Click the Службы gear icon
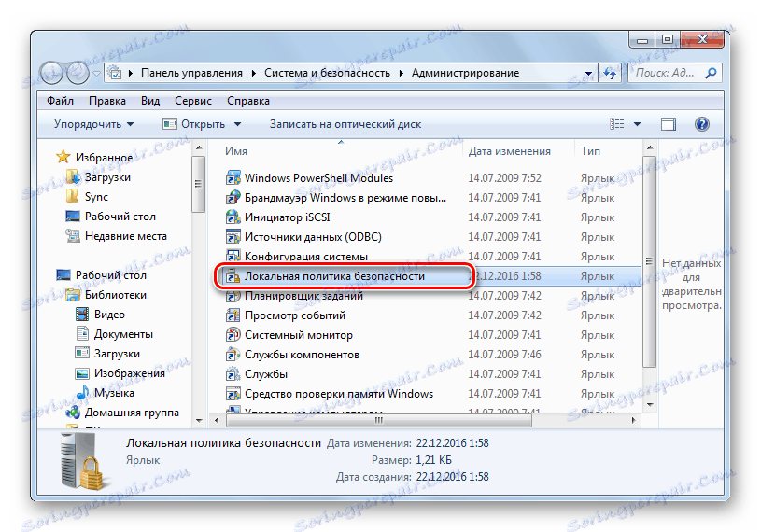This screenshot has width=761, height=532. click(233, 374)
